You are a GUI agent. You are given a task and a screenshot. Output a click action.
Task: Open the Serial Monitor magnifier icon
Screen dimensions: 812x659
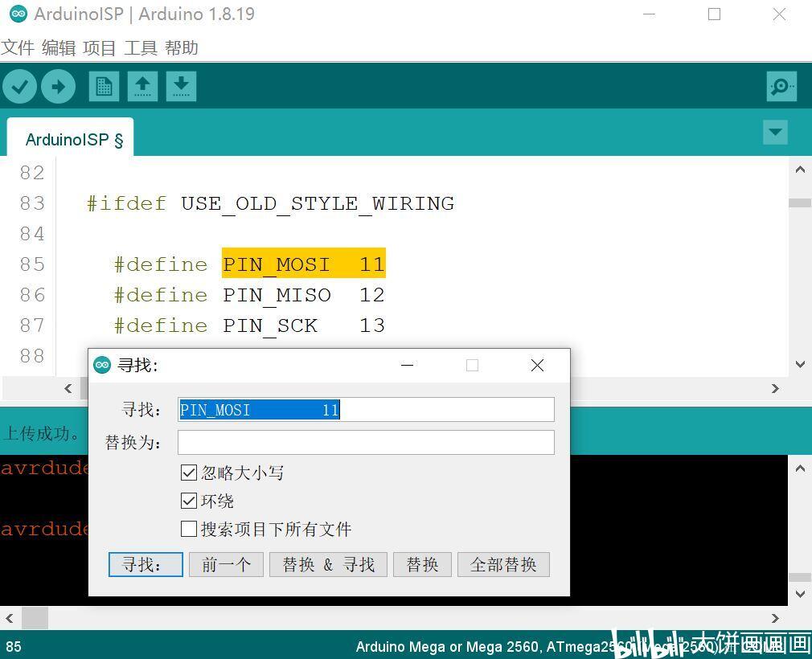click(x=781, y=87)
